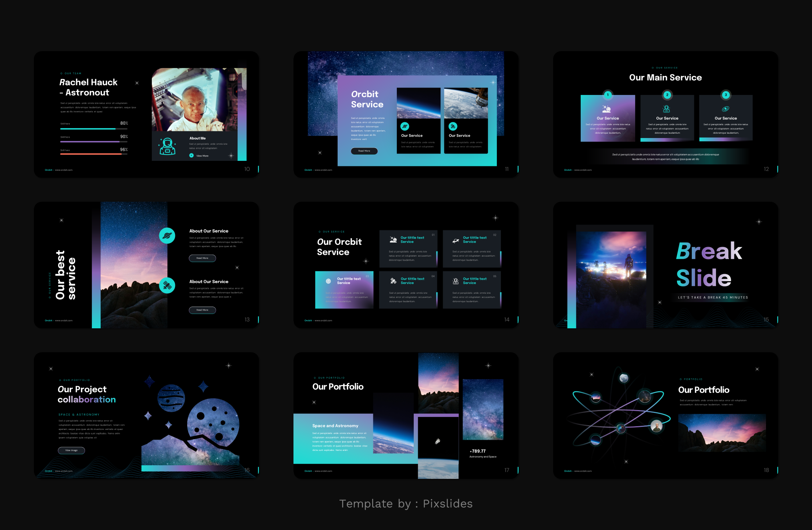Click the 80% skill progress bar
The height and width of the screenshot is (530, 812).
point(94,129)
